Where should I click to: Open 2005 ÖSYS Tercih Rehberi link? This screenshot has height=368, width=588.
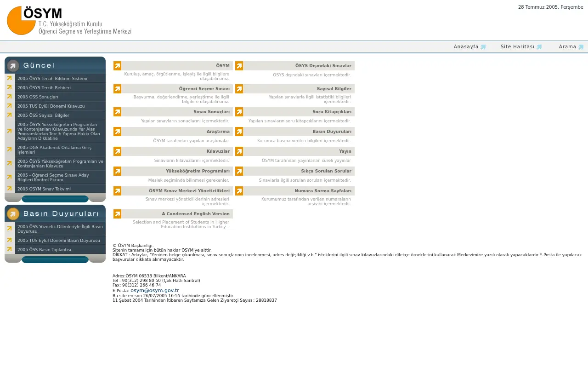[x=44, y=88]
